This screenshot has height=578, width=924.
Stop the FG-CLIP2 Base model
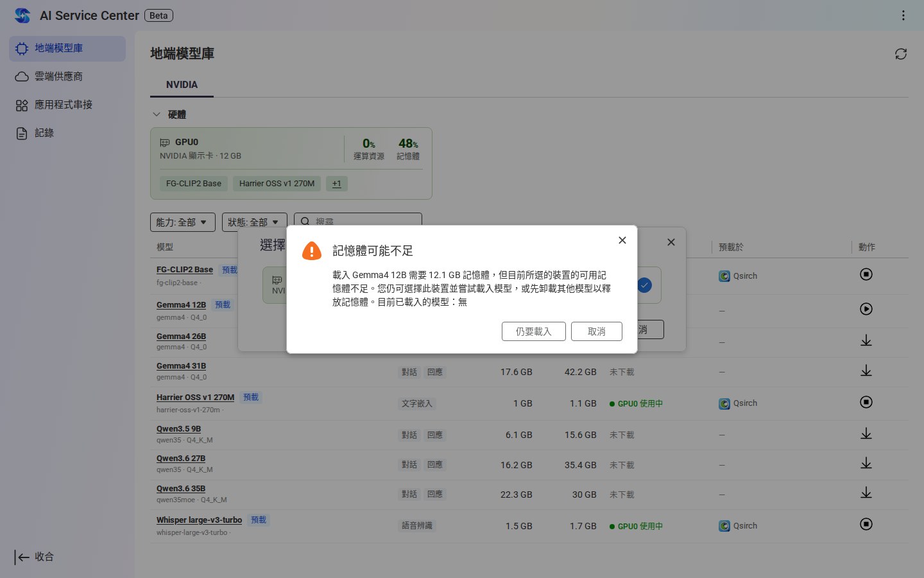point(866,275)
